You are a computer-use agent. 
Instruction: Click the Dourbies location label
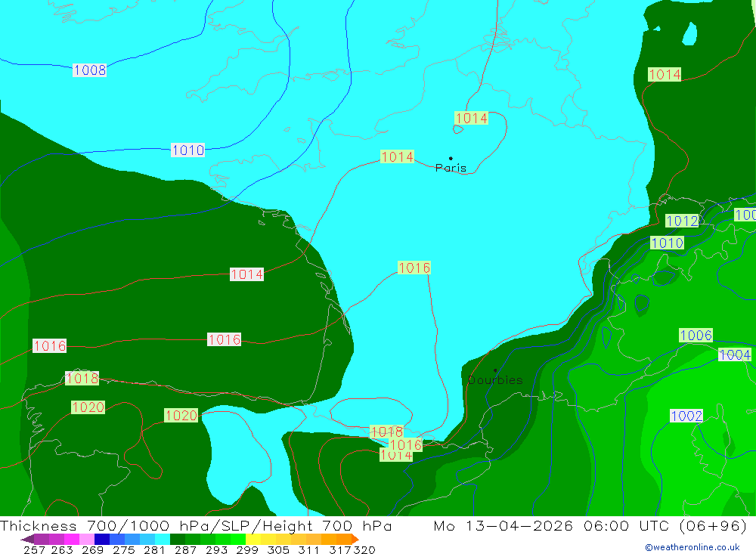click(495, 380)
